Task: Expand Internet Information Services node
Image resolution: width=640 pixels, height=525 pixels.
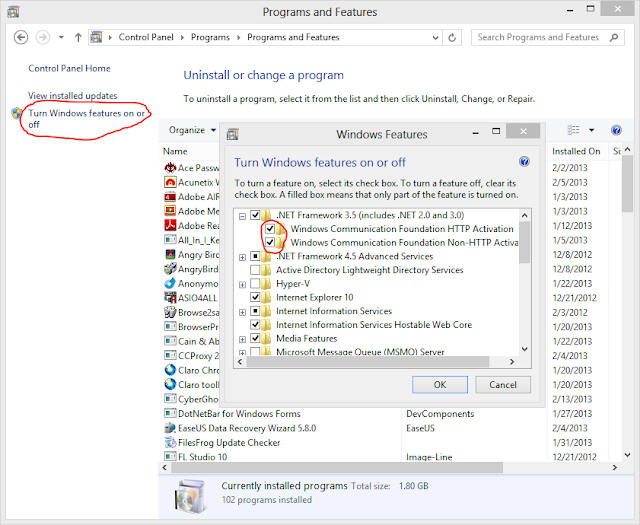Action: point(242,312)
